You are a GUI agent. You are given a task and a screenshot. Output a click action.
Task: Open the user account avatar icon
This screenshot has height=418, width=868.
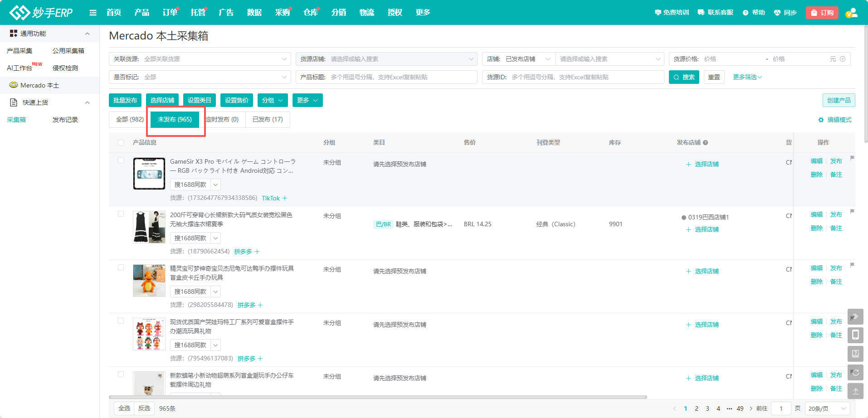(x=851, y=13)
